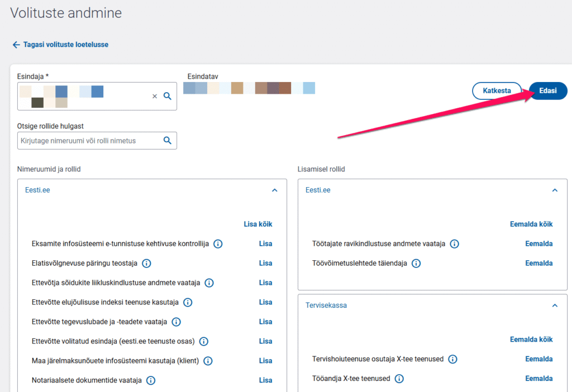
Task: Click search icon in role search box
Action: click(x=167, y=141)
